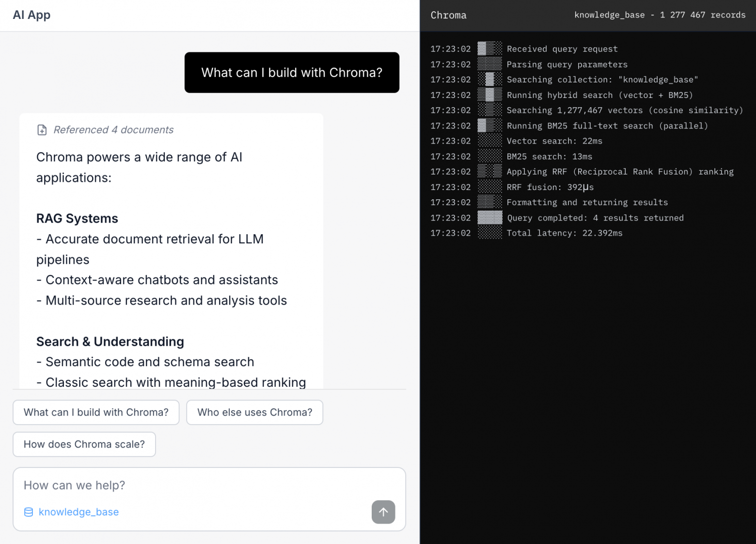Click the document icon beside Referenced 4 documents
Image resolution: width=756 pixels, height=544 pixels.
[42, 130]
